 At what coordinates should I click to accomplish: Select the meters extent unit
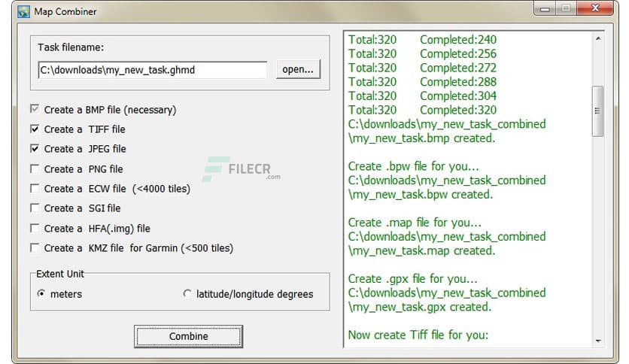[41, 293]
